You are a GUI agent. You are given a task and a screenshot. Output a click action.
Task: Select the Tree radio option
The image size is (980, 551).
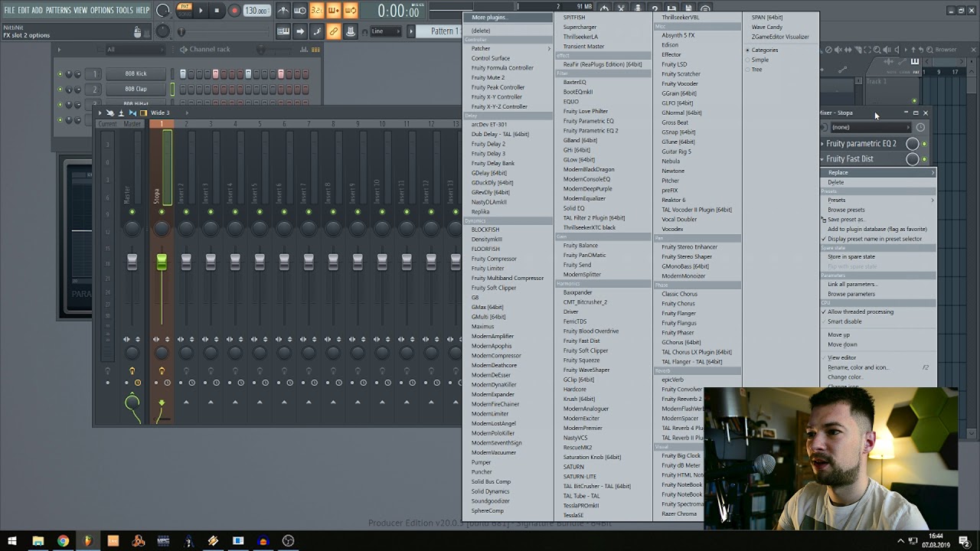[756, 70]
